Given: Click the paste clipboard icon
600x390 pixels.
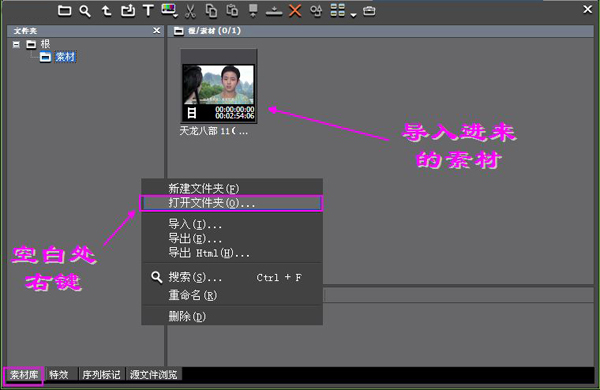Looking at the screenshot, I should coord(232,11).
